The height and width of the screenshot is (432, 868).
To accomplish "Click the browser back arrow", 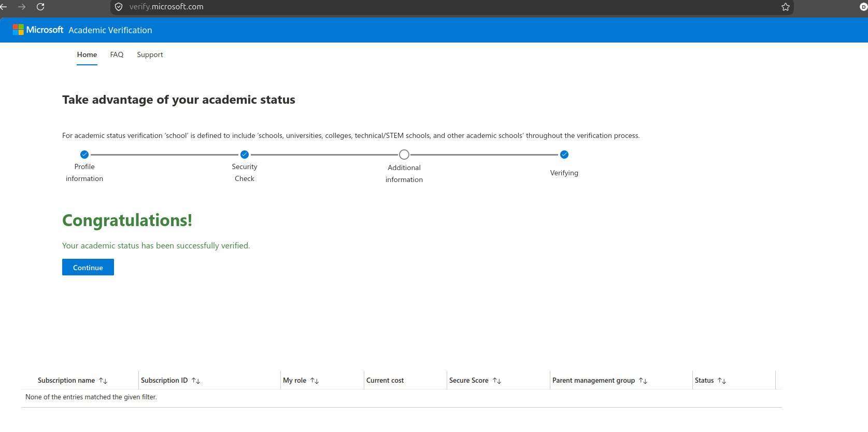I will tap(4, 7).
